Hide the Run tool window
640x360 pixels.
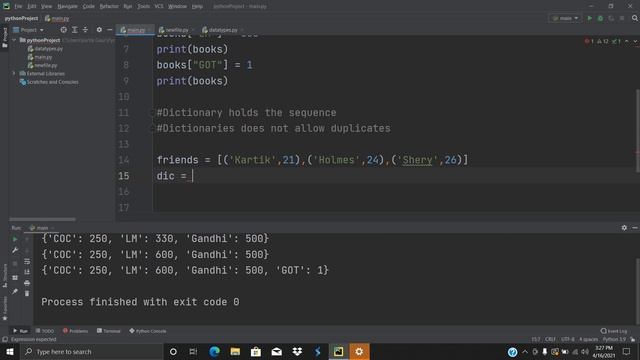pos(635,228)
